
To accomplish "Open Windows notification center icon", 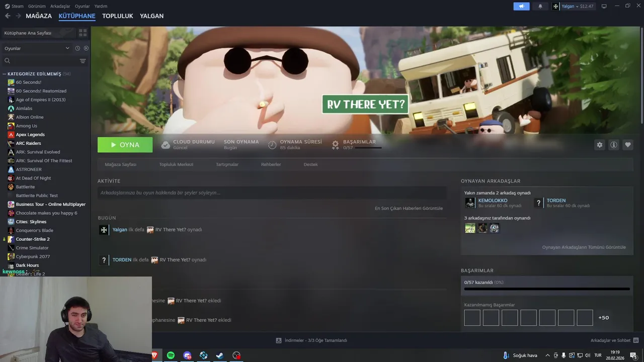I will pyautogui.click(x=633, y=355).
